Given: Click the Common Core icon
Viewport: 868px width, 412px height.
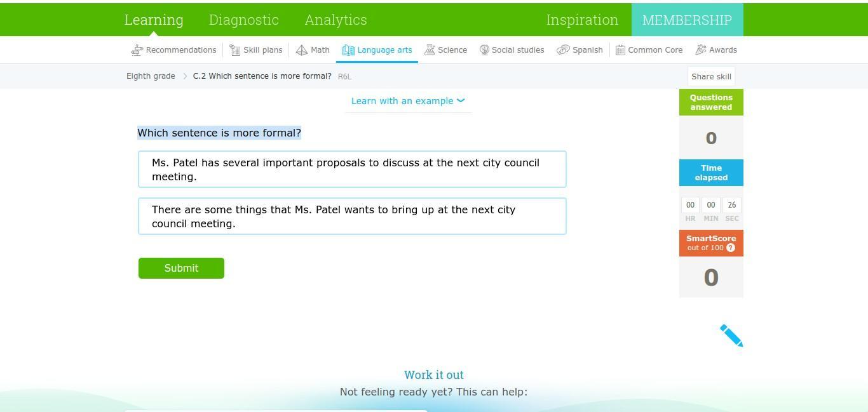Looking at the screenshot, I should [620, 50].
